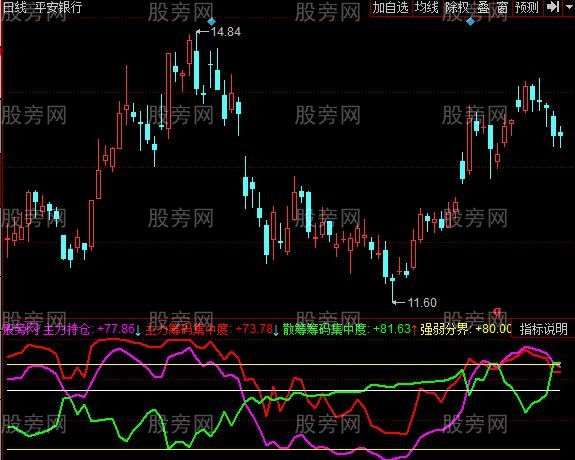Click the small red q marker above the indicator pane

click(497, 311)
